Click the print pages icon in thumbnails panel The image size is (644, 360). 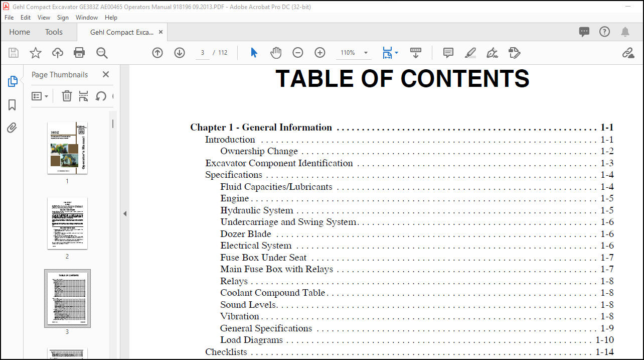pyautogui.click(x=84, y=96)
